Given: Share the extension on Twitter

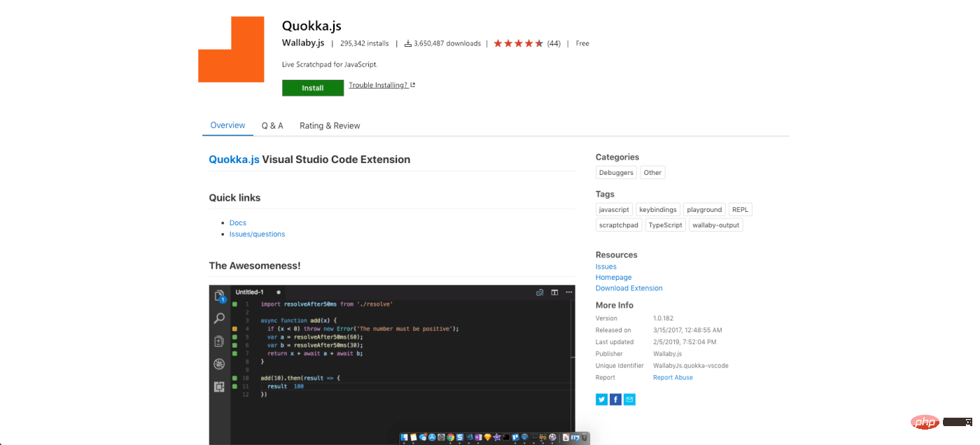Looking at the screenshot, I should [601, 400].
